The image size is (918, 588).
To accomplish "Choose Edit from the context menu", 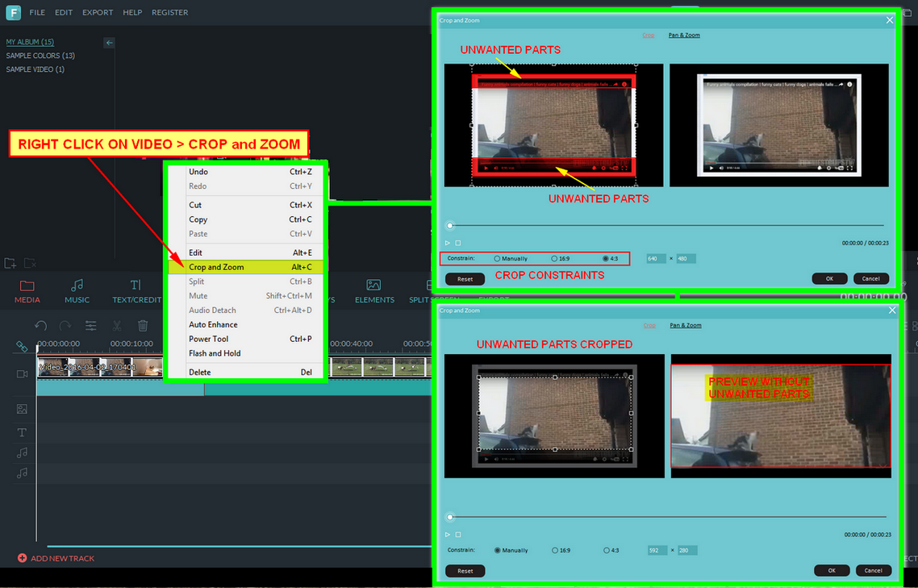I will 245,252.
